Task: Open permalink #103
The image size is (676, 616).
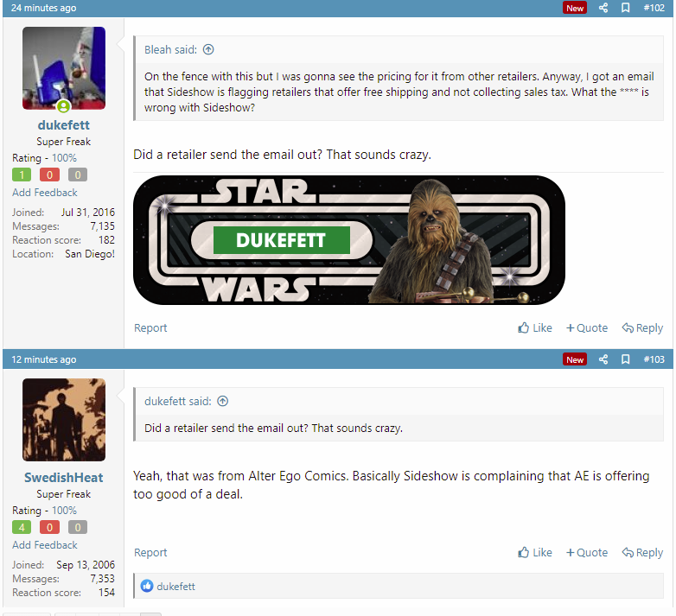Action: (x=654, y=359)
